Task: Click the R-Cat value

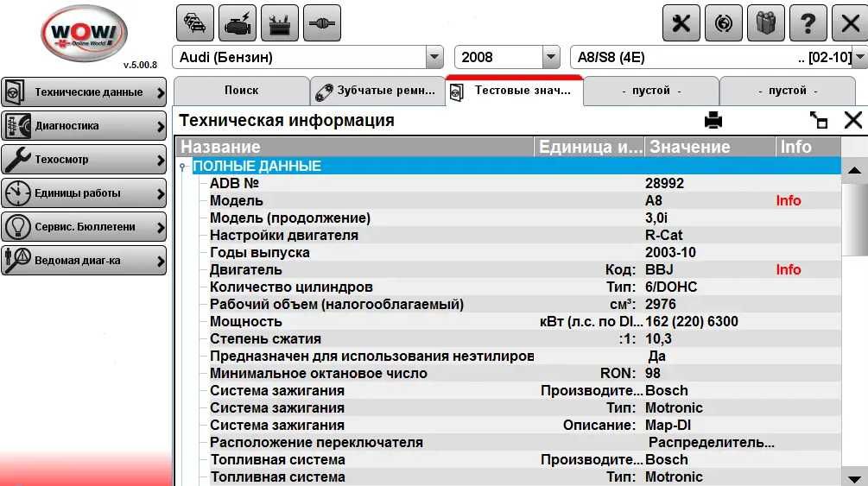Action: click(x=663, y=236)
